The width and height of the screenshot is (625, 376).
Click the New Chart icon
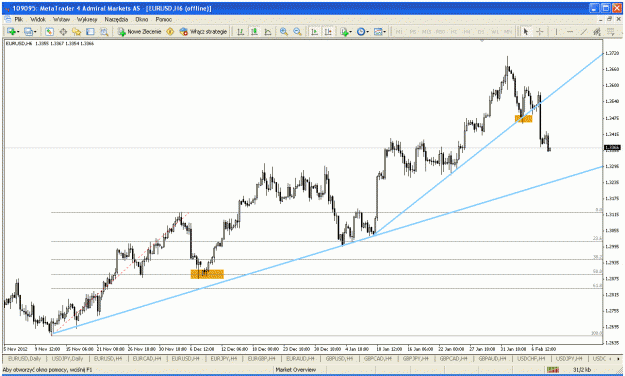point(11,31)
